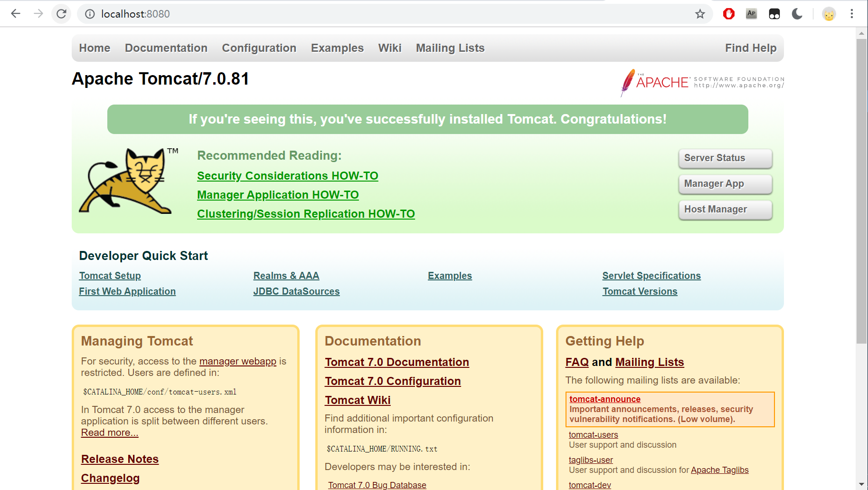Open the taglibs-user mailing list link
The width and height of the screenshot is (868, 490).
pos(591,460)
